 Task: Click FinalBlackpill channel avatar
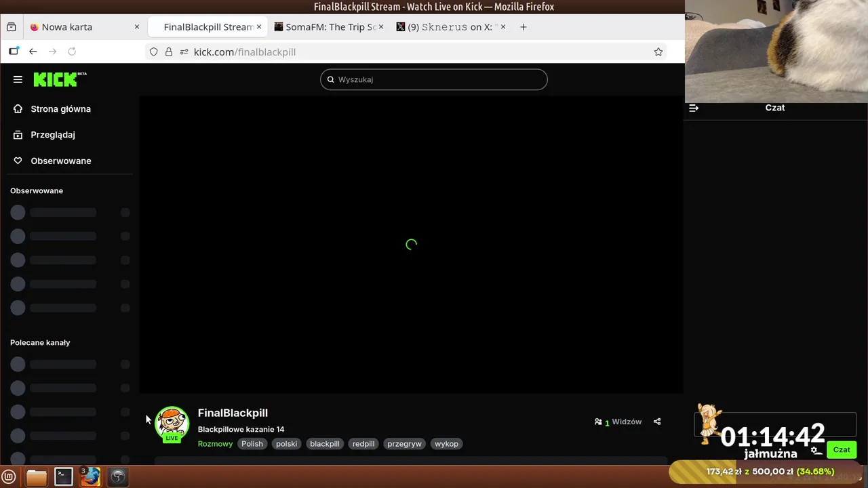point(172,423)
